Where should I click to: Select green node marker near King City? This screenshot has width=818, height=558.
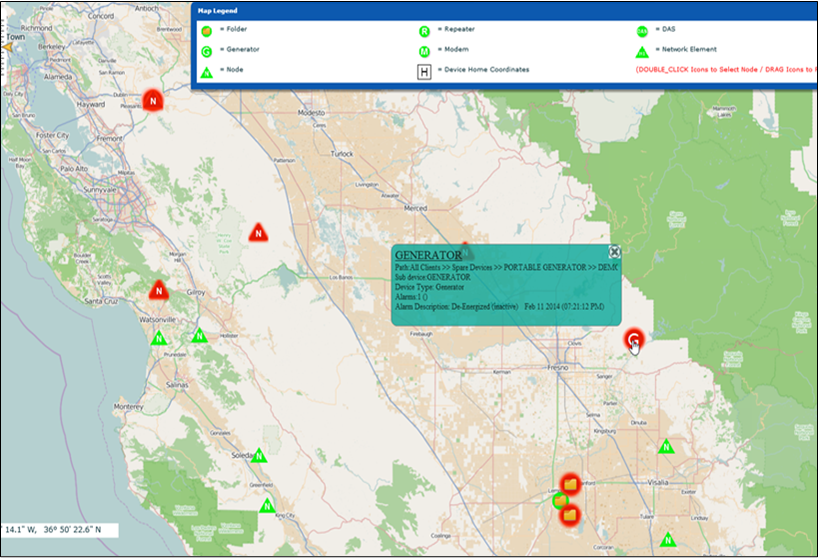click(x=267, y=506)
